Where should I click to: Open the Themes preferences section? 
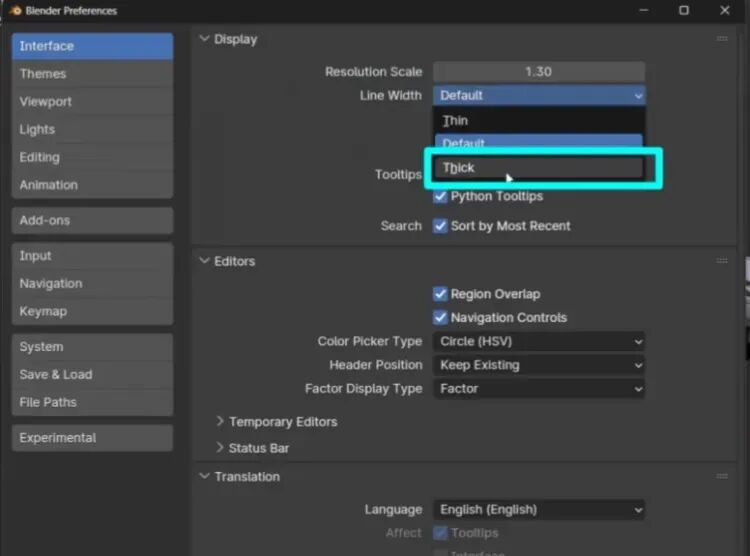92,74
